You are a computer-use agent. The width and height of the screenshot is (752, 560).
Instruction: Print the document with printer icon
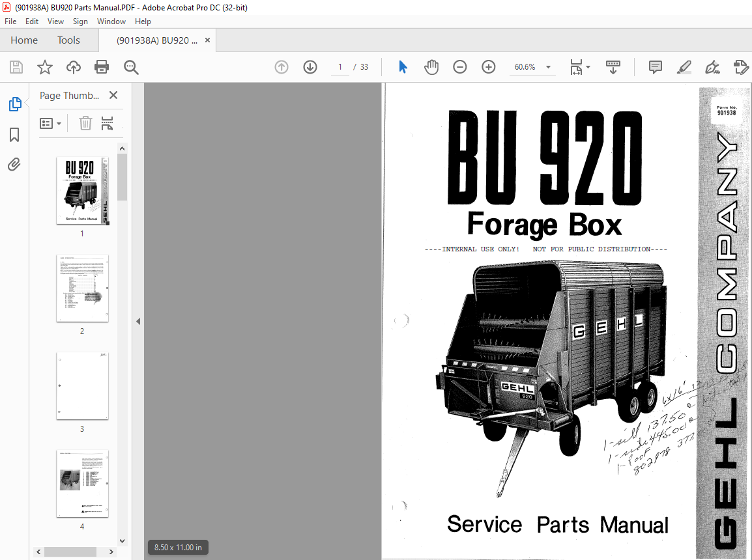coord(102,67)
